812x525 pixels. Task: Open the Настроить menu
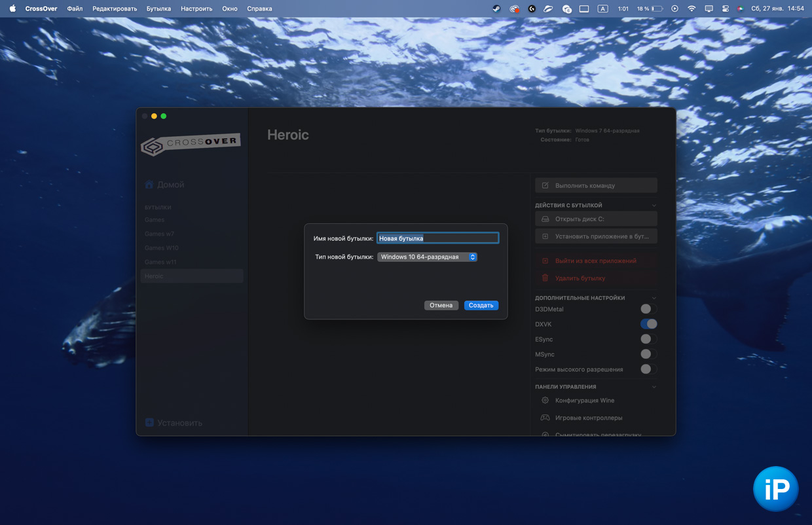pyautogui.click(x=196, y=9)
